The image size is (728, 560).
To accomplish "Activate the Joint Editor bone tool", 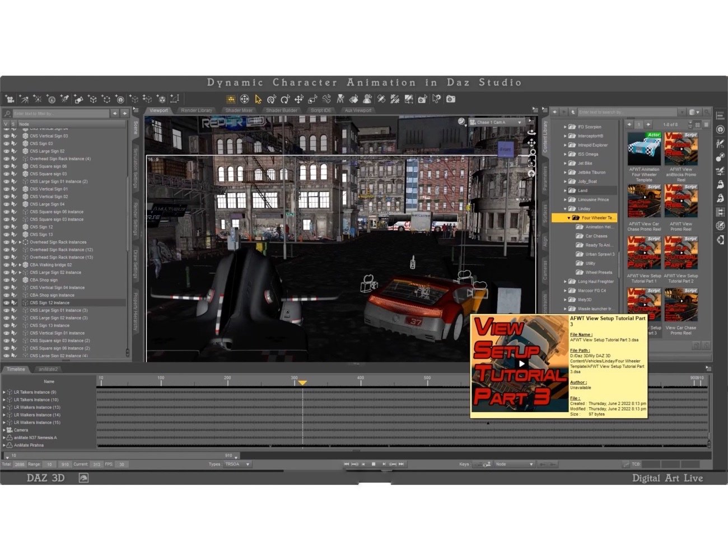I will click(x=327, y=99).
